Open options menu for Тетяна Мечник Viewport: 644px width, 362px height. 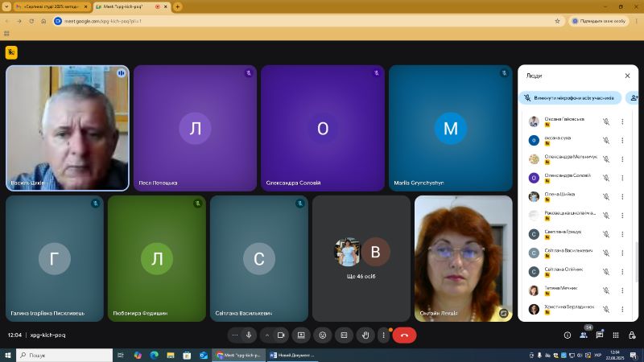(622, 290)
